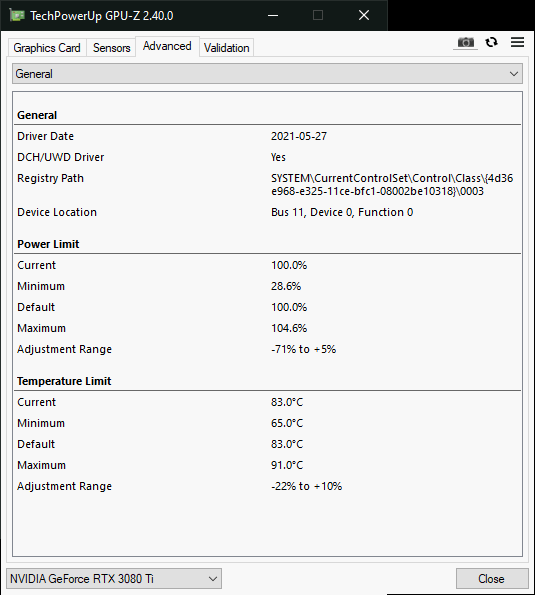Image resolution: width=535 pixels, height=595 pixels.
Task: Open the hamburger menu icon
Action: 518,42
